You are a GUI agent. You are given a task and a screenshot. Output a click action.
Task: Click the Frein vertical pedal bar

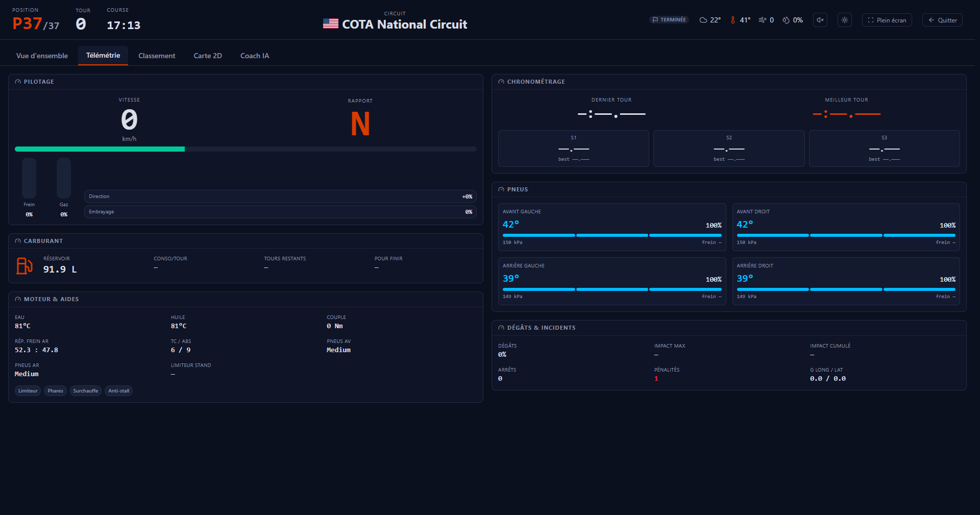29,178
